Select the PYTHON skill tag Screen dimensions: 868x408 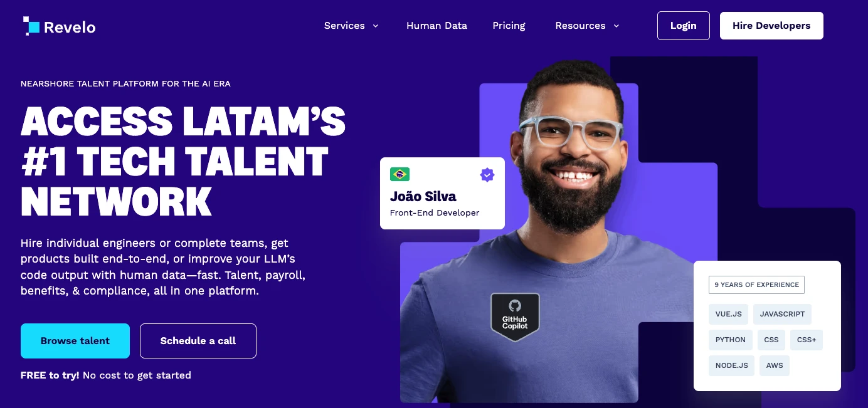tap(731, 340)
